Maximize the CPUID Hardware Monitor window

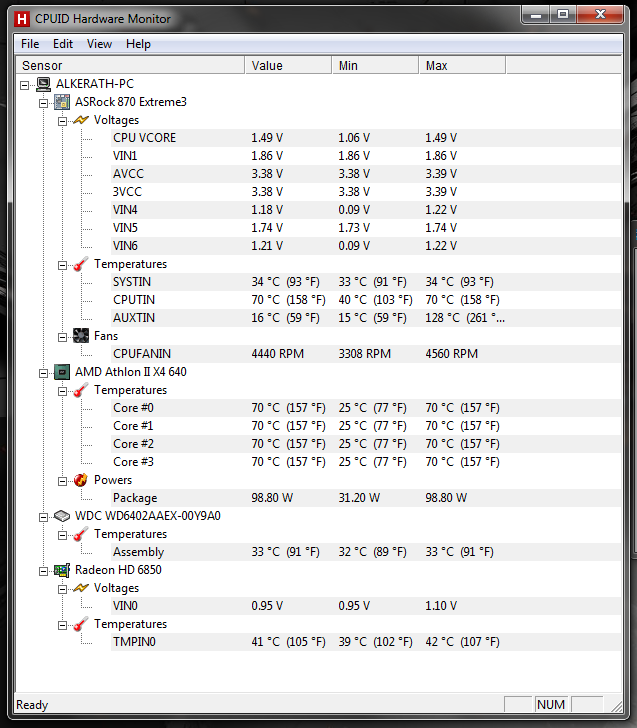point(563,15)
